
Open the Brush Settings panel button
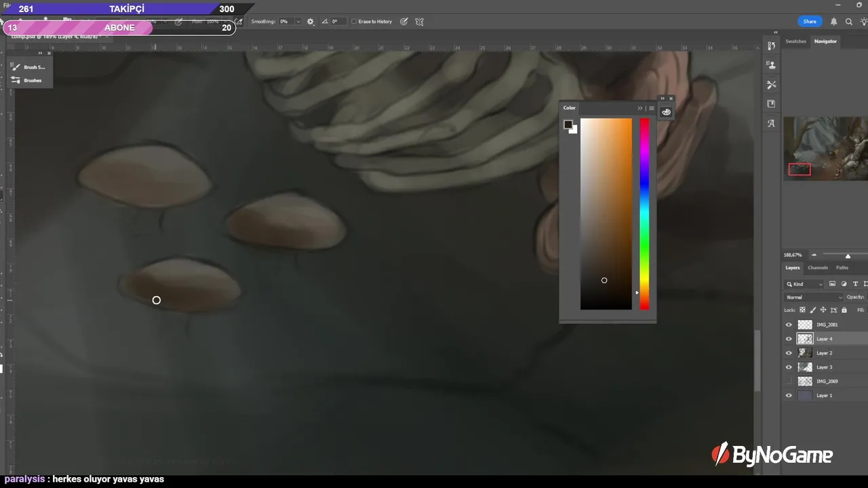tap(28, 67)
